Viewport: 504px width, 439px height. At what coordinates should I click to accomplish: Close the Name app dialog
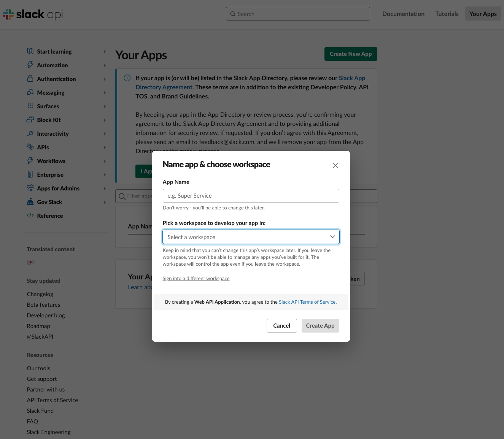click(x=335, y=165)
